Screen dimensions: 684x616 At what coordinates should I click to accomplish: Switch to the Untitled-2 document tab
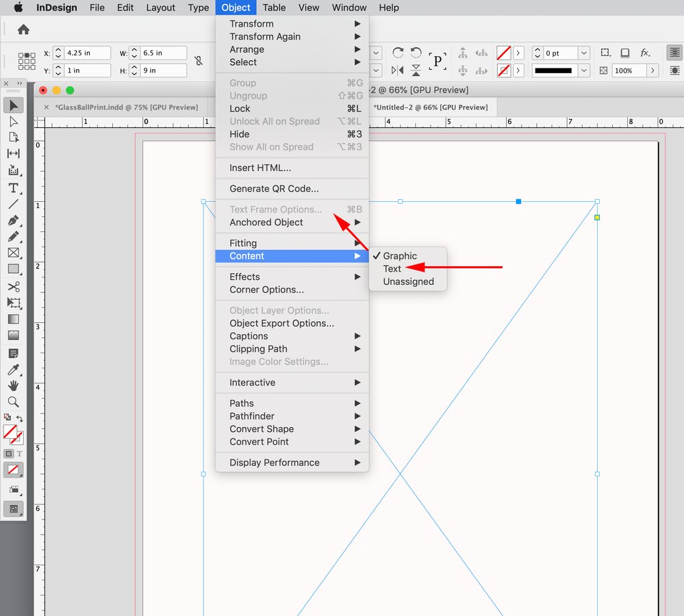tap(431, 107)
